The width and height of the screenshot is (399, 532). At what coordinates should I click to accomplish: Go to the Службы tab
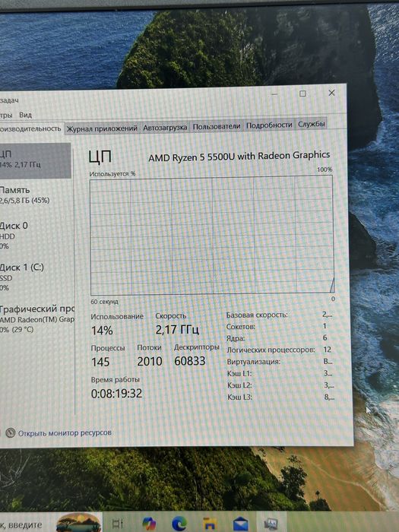312,124
